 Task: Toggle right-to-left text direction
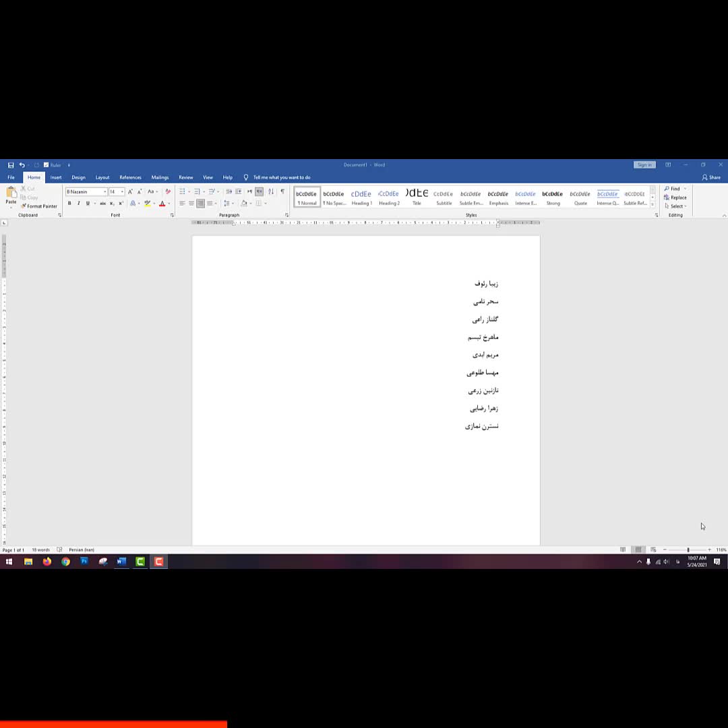pos(259,192)
